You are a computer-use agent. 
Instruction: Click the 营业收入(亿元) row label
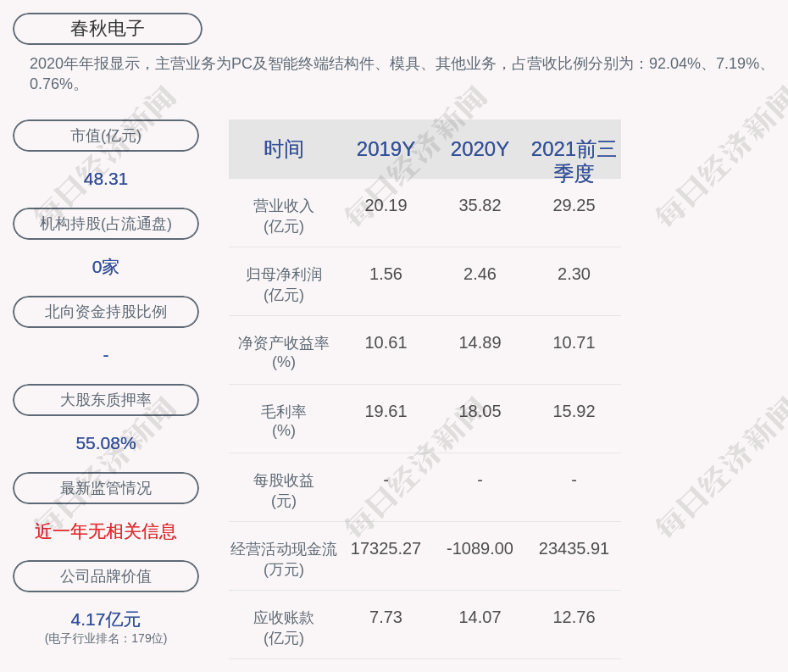pyautogui.click(x=283, y=216)
